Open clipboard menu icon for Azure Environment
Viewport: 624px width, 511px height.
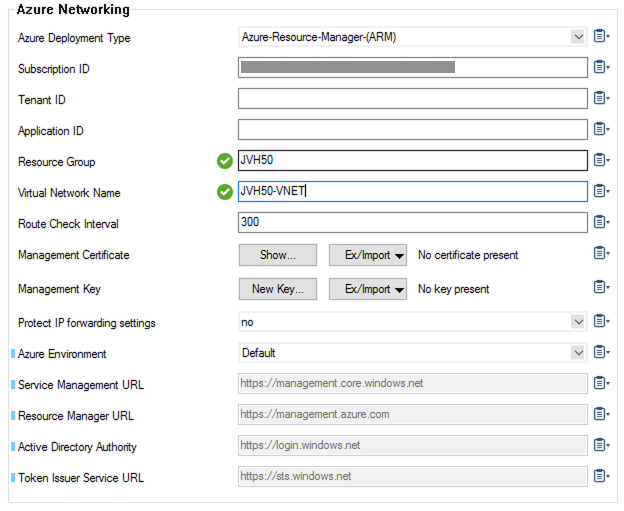[x=601, y=352]
